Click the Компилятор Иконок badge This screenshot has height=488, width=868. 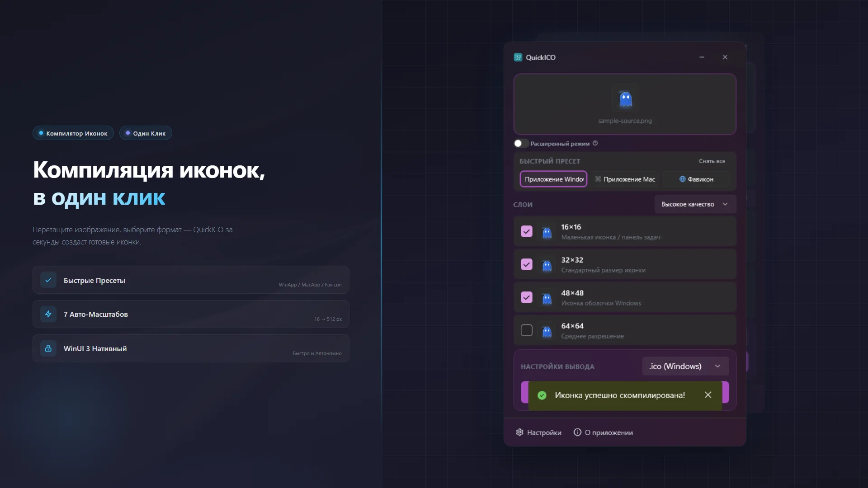click(x=73, y=133)
